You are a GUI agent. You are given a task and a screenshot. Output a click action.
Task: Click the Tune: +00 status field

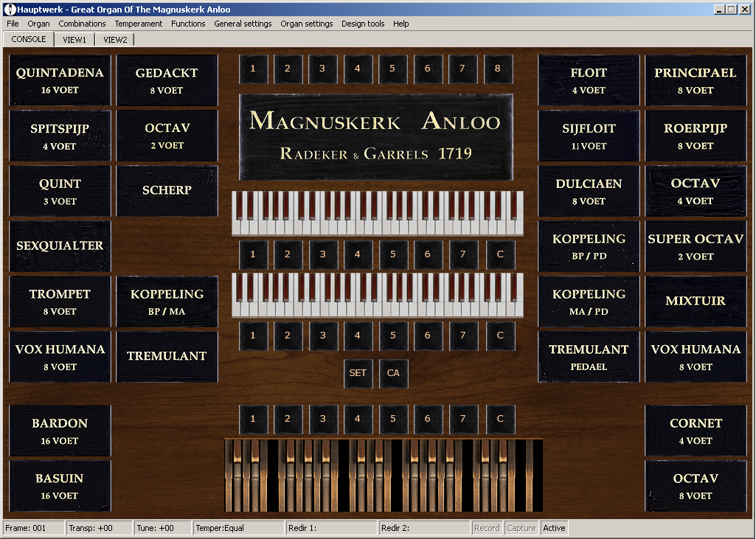pos(162,528)
